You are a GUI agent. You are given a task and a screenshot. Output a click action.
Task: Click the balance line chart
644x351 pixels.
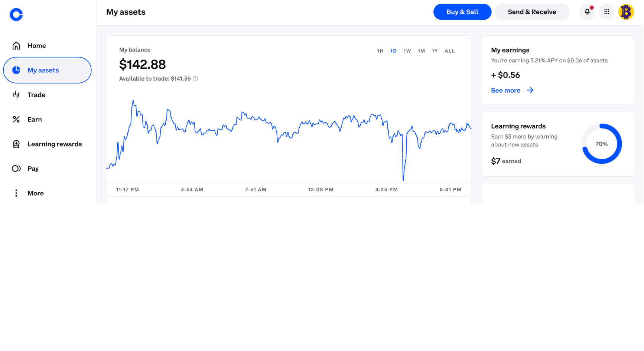click(x=289, y=140)
